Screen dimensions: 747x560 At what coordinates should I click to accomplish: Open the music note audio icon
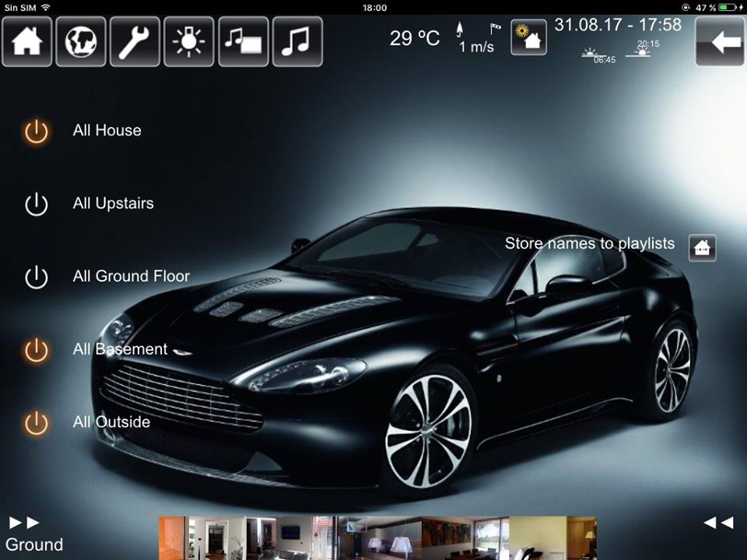(297, 42)
